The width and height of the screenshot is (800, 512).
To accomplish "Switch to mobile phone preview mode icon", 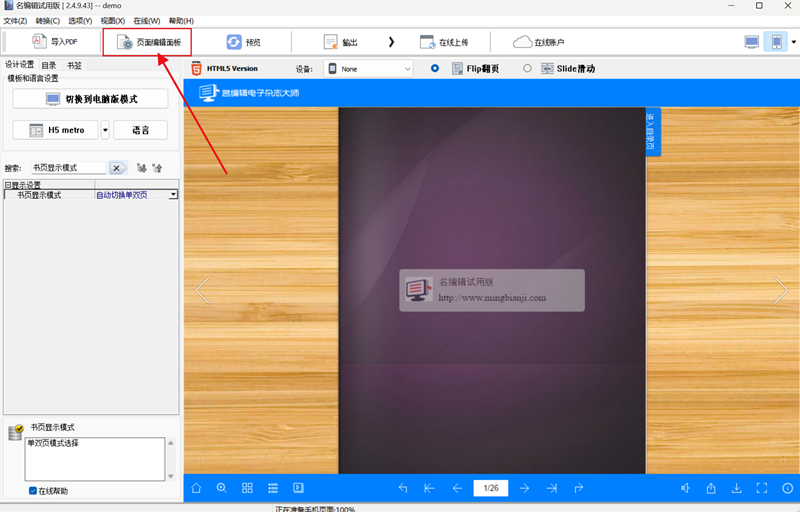I will [x=776, y=42].
